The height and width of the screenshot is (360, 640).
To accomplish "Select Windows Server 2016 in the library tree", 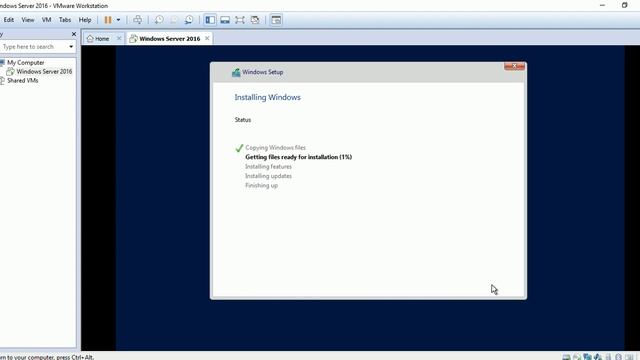I will click(x=44, y=71).
